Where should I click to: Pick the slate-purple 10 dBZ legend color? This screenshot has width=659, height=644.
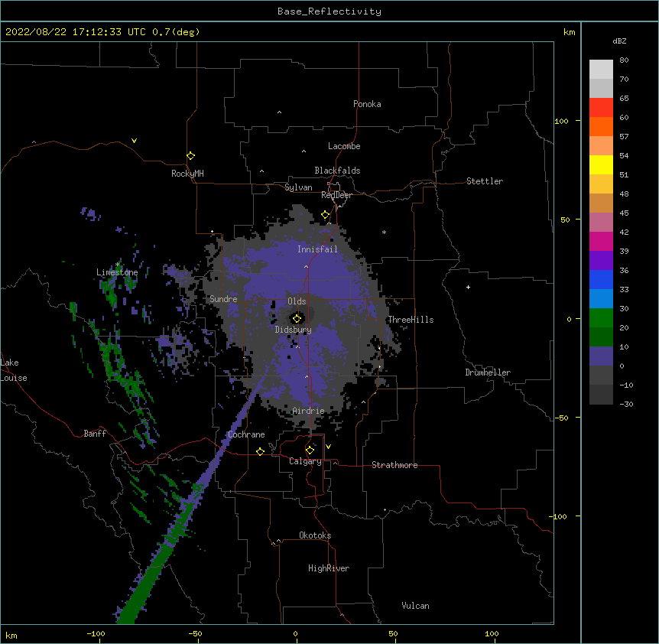point(601,356)
